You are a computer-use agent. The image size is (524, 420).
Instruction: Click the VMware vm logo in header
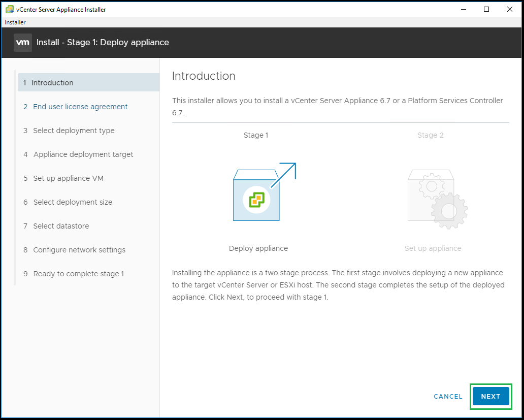pyautogui.click(x=23, y=43)
